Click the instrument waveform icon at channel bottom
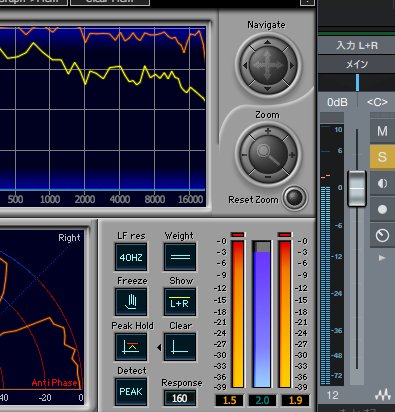This screenshot has height=412, width=395. click(383, 395)
